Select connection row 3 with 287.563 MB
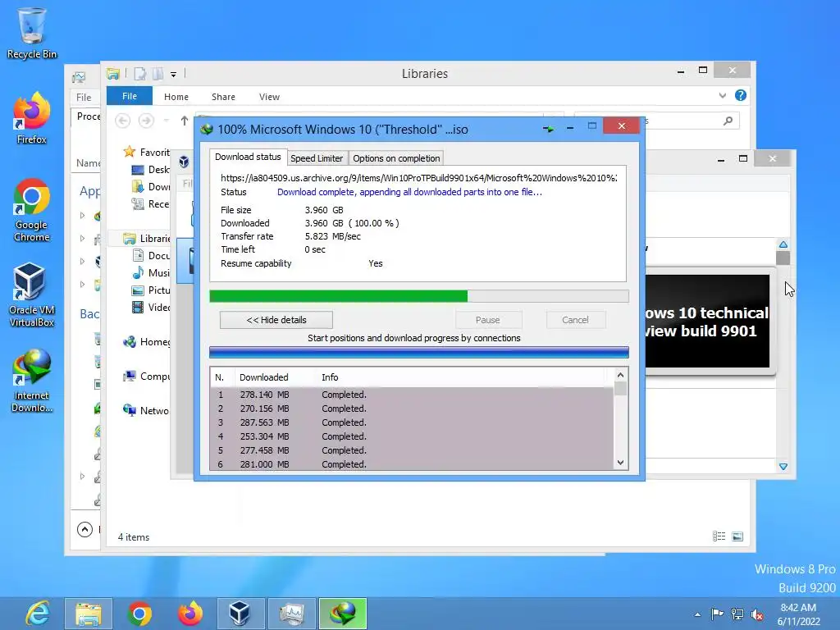The height and width of the screenshot is (630, 840). [412, 422]
